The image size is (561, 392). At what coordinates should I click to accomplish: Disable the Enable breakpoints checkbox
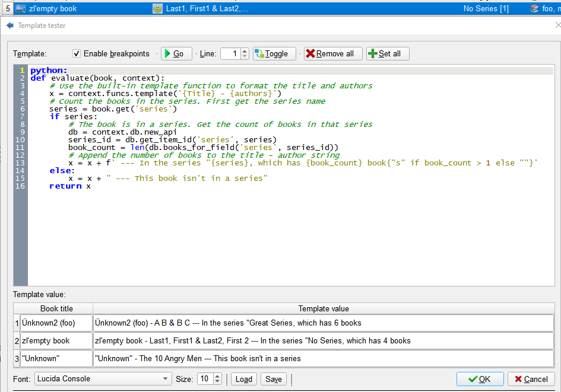(x=77, y=54)
